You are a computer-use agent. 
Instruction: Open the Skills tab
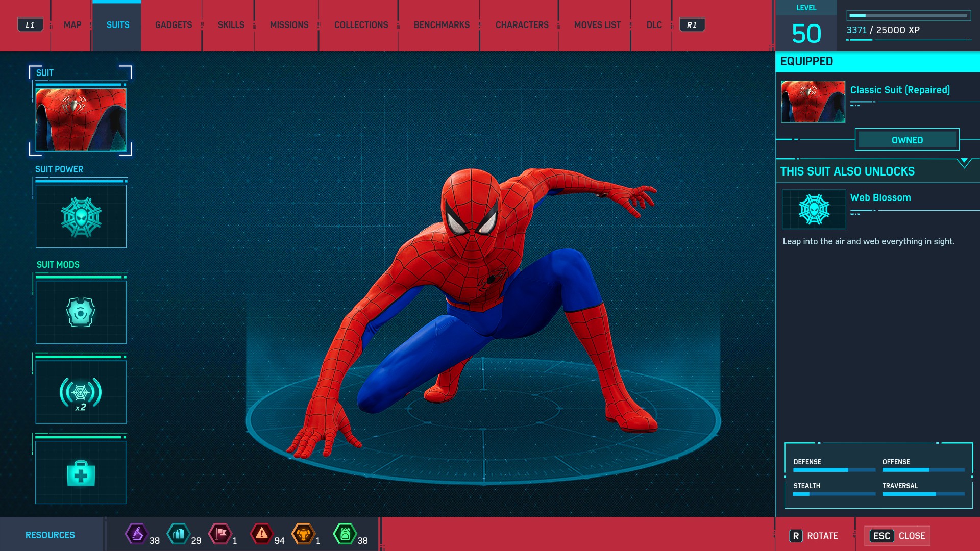(231, 25)
